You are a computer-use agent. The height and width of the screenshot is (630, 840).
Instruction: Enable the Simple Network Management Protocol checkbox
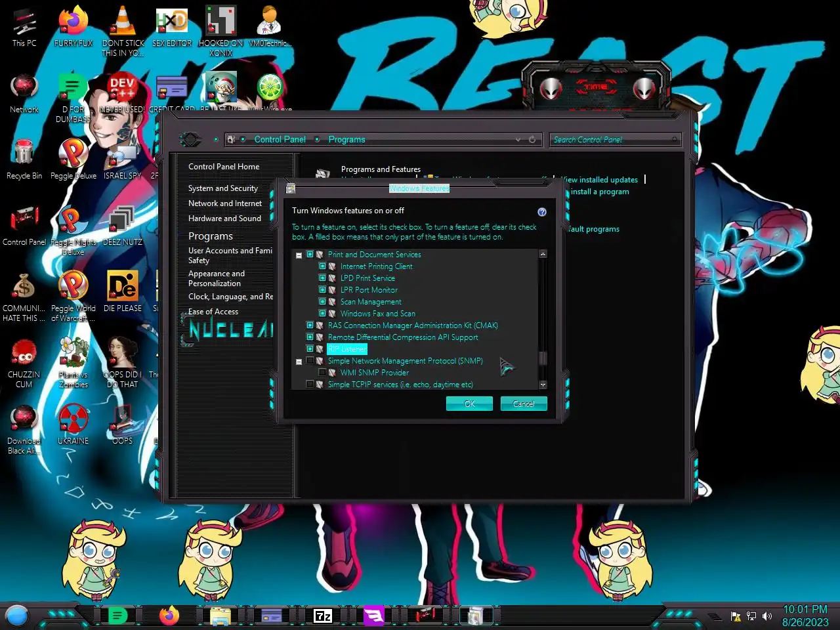pyautogui.click(x=310, y=360)
